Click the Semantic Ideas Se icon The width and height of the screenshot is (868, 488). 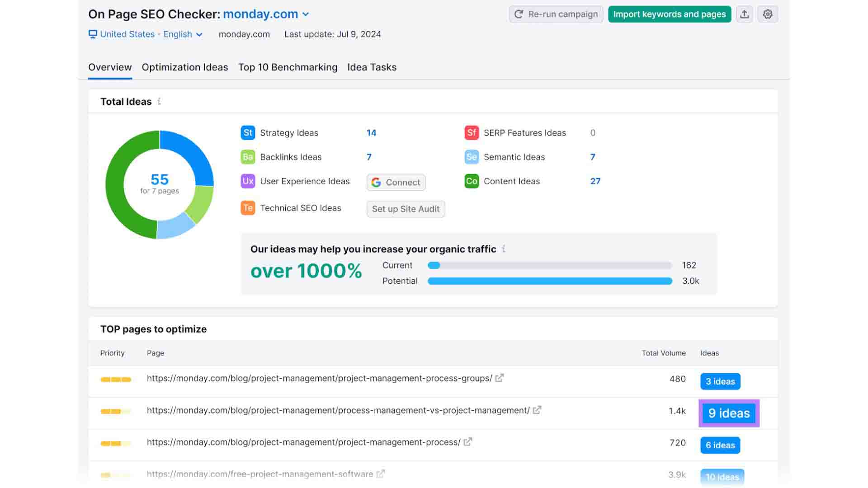(x=472, y=157)
